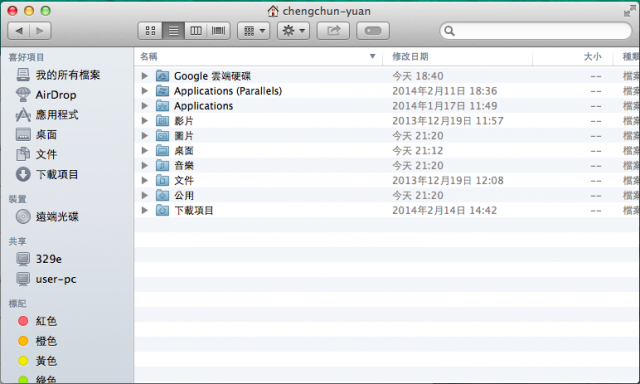Expand the 圖片 folder
This screenshot has height=384, width=640.
(144, 135)
